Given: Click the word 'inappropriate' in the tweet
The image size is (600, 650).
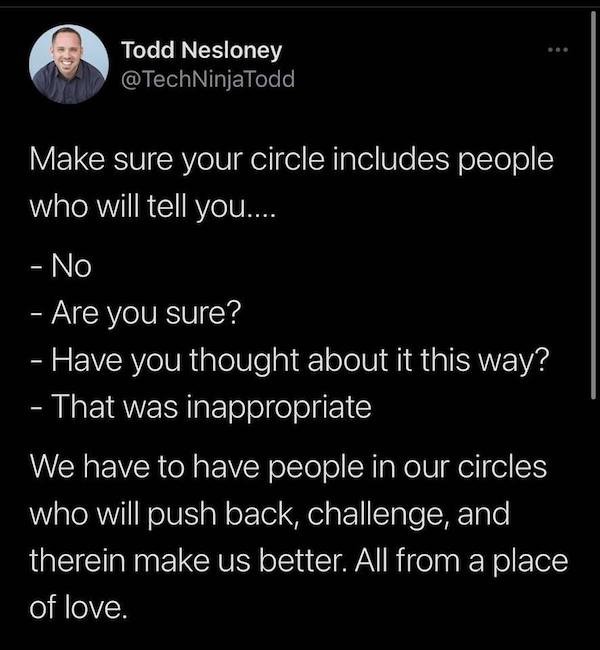Looking at the screenshot, I should [279, 409].
